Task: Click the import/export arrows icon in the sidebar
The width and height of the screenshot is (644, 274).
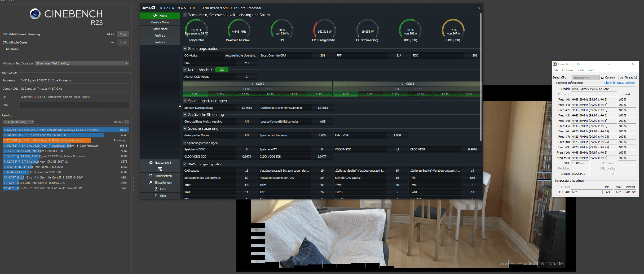Action: pyautogui.click(x=160, y=169)
